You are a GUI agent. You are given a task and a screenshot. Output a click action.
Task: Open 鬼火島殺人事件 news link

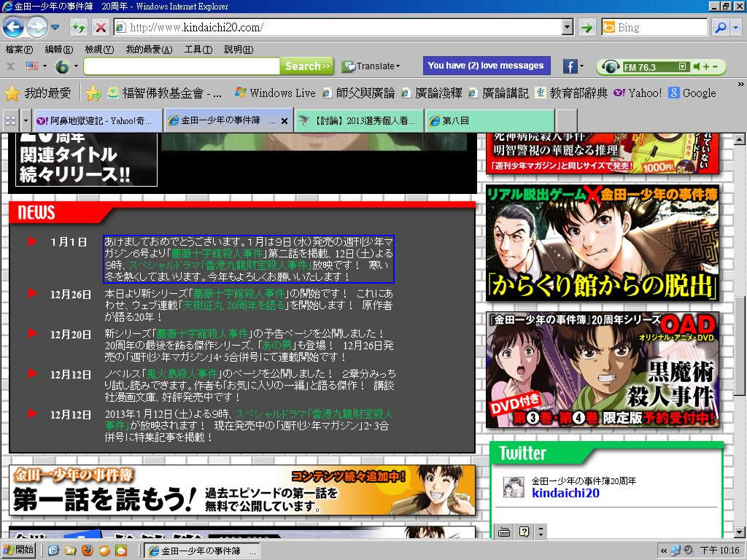coord(182,374)
